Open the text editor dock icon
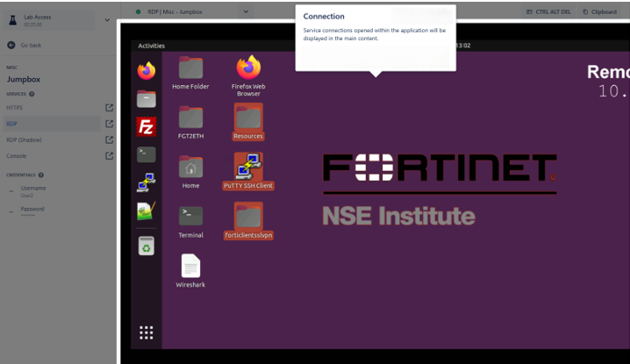 (x=147, y=211)
